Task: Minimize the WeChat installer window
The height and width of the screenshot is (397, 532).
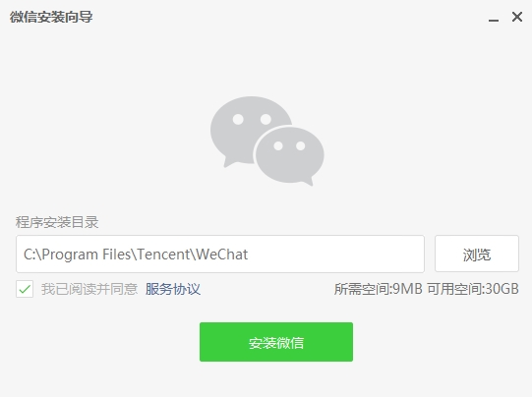Action: 494,18
